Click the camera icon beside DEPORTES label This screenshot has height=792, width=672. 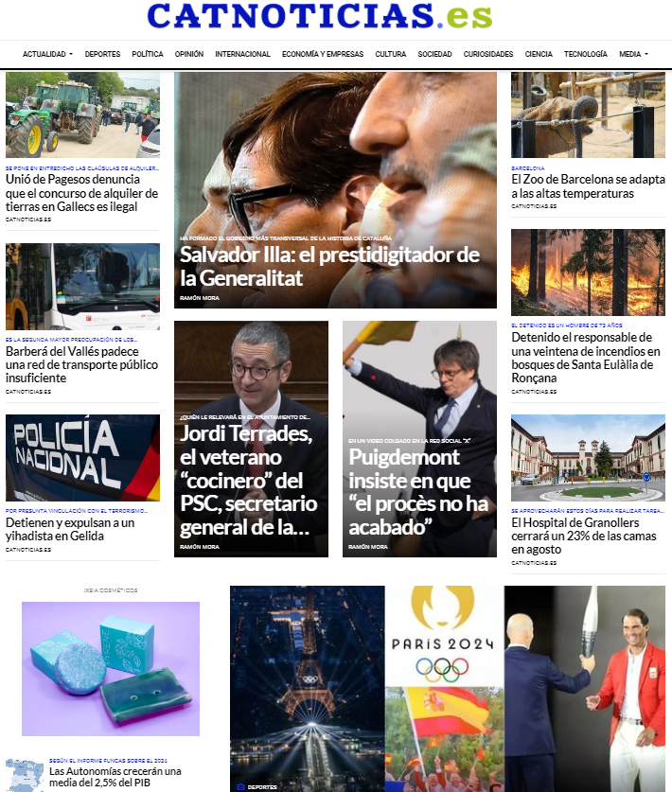pyautogui.click(x=240, y=786)
